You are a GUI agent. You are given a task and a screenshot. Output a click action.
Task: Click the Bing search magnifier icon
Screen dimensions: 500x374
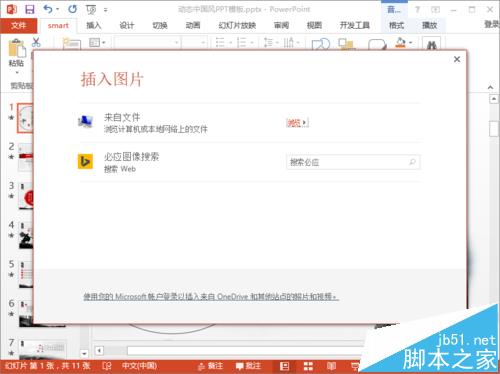(412, 162)
